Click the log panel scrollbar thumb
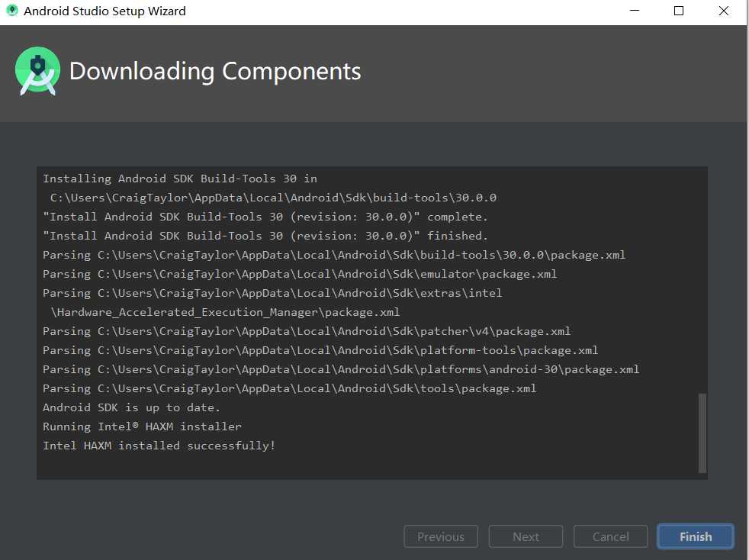749x560 pixels. tap(702, 433)
